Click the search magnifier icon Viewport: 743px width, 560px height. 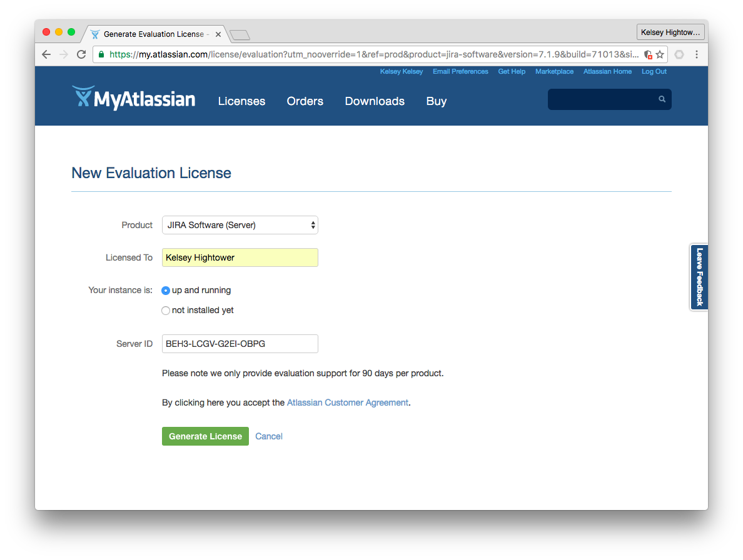(x=662, y=99)
